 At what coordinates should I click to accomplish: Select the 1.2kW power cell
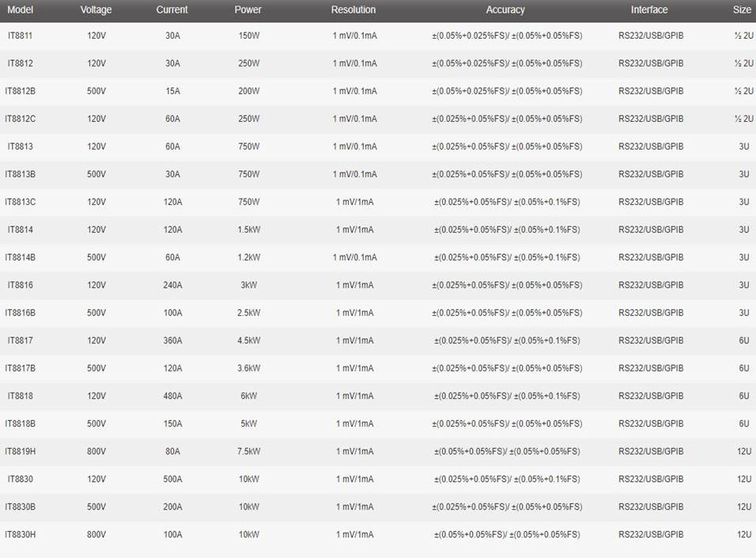coord(249,257)
